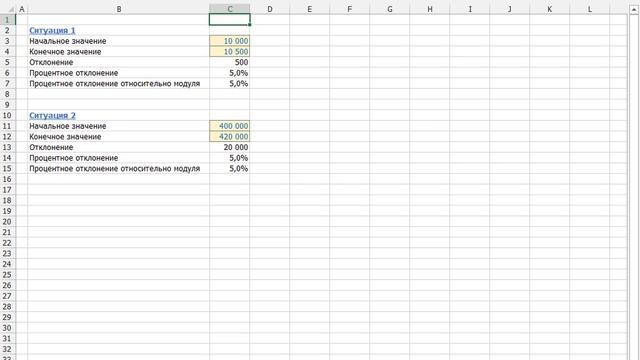Select the 5,0% value in row 14
Screen dimensions: 640x360
pos(230,158)
